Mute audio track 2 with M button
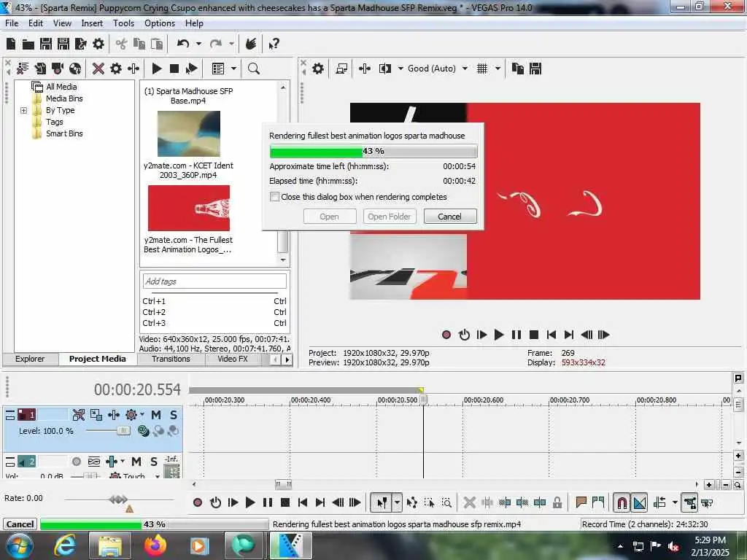747x560 pixels. click(x=136, y=462)
